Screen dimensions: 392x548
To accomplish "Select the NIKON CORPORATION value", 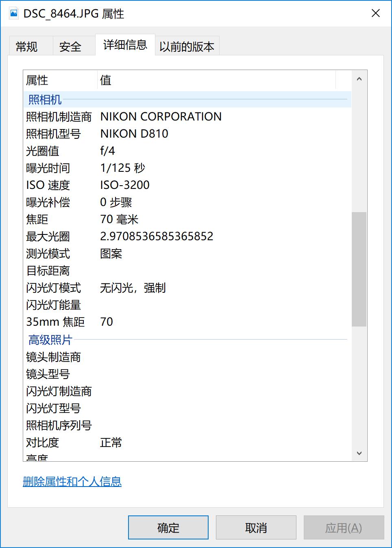I will pos(161,117).
